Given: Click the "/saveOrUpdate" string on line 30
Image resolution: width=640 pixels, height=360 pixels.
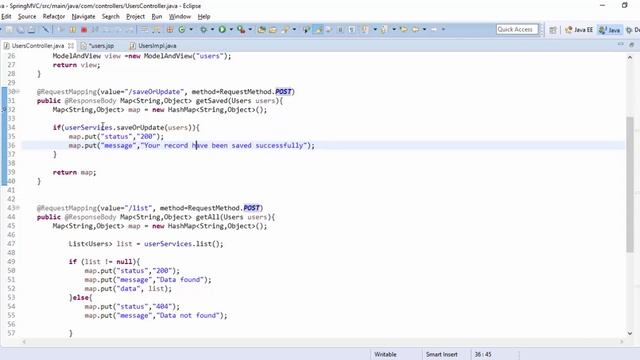Looking at the screenshot, I should click(x=155, y=92).
